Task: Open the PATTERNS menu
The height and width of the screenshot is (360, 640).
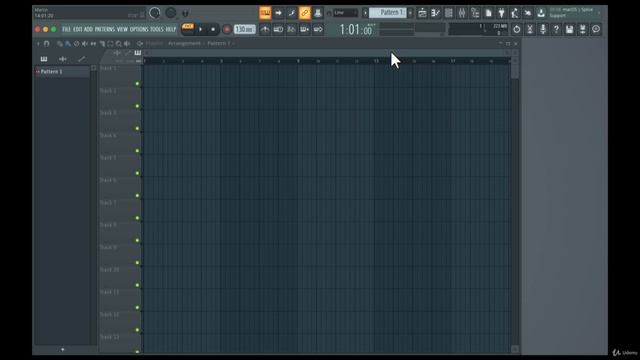Action: click(105, 29)
